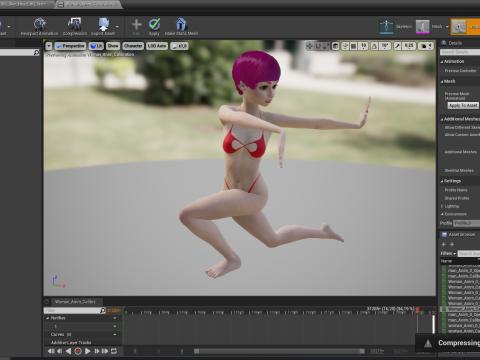Open the Character viewport menu
Screen dimensions: 480x360
pos(133,46)
